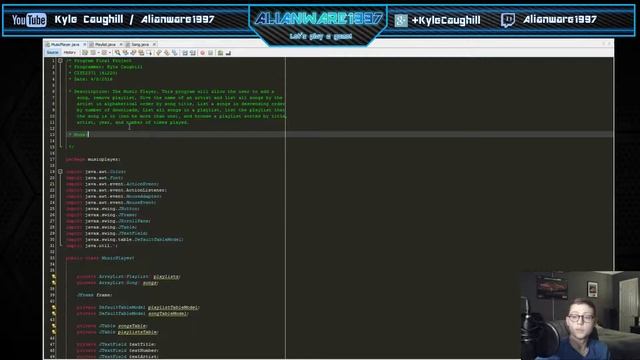Click the Description comment line in header
This screenshot has height=360, width=640.
pos(171,92)
